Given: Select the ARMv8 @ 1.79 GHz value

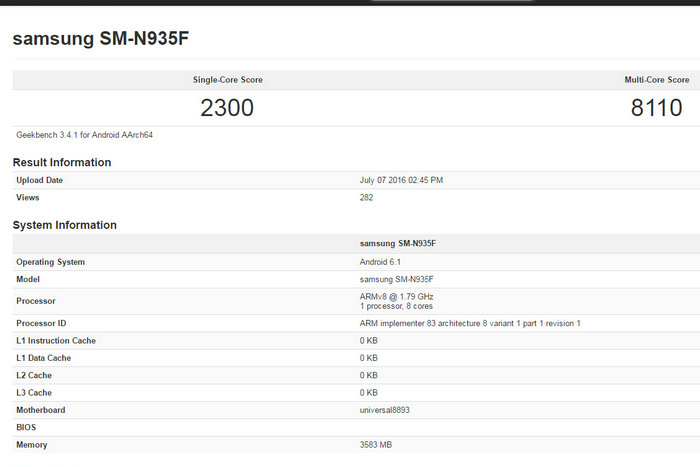Looking at the screenshot, I should 396,297.
